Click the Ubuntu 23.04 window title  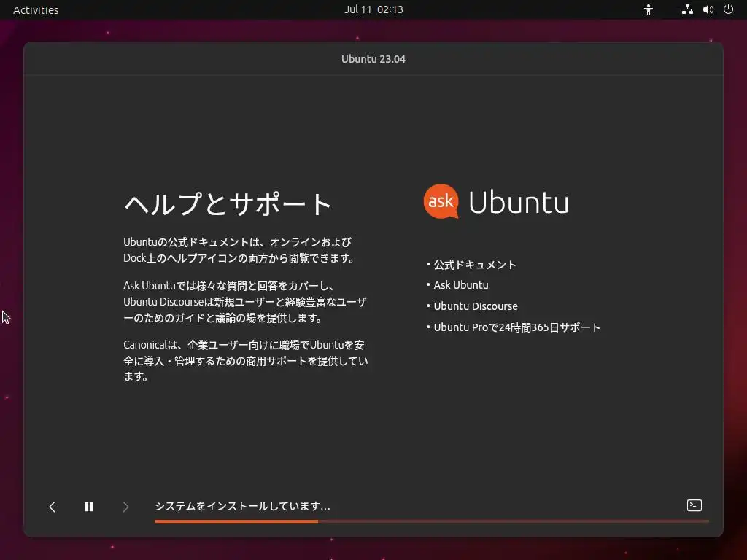pyautogui.click(x=373, y=59)
